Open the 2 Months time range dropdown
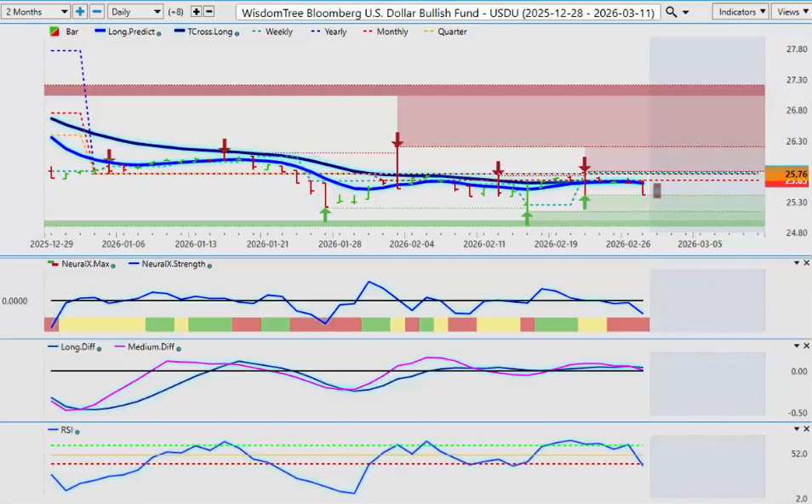Image resolution: width=812 pixels, height=504 pixels. pos(36,12)
